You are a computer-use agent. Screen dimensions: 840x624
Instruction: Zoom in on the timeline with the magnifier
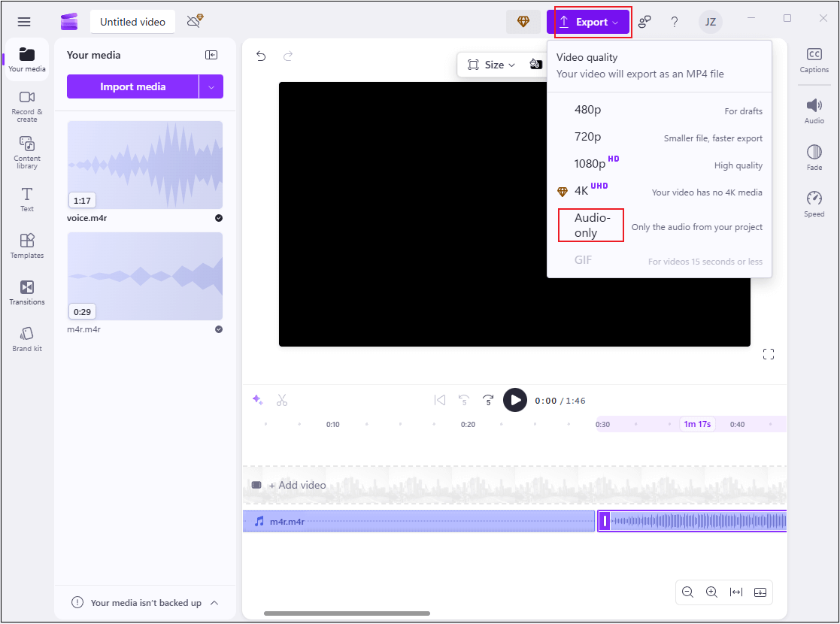click(711, 592)
